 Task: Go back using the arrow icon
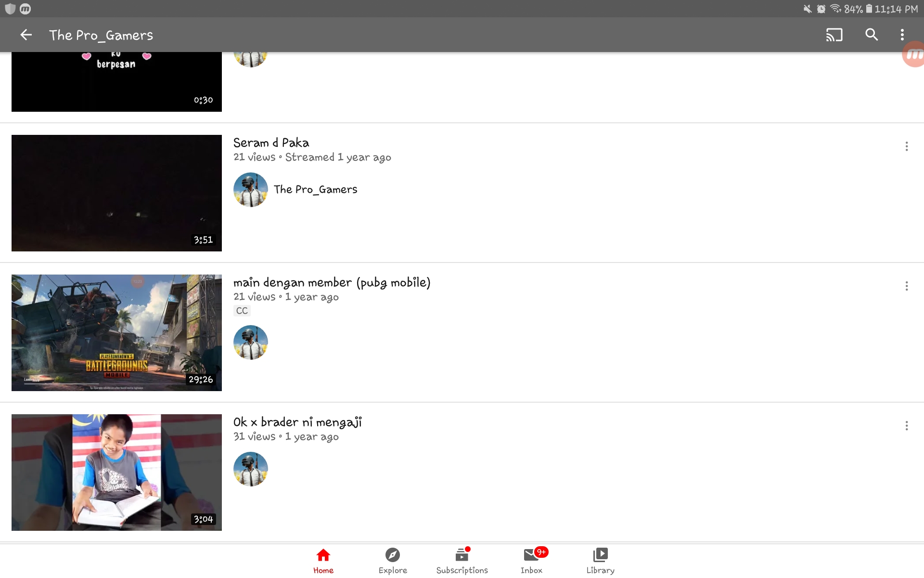coord(26,35)
